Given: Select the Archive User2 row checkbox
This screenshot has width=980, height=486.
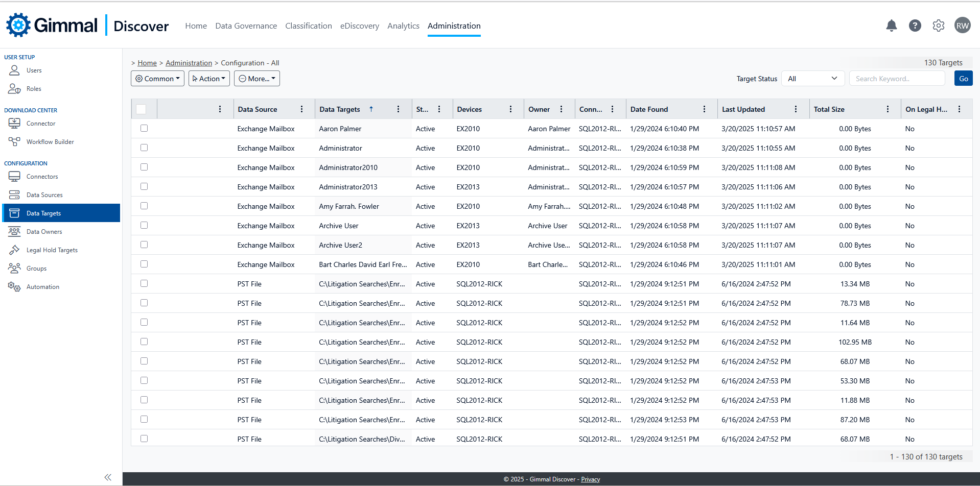Looking at the screenshot, I should point(144,245).
